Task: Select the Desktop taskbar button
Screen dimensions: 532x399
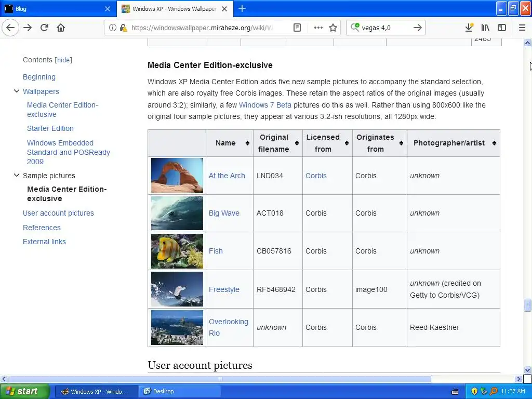Action: (x=179, y=392)
